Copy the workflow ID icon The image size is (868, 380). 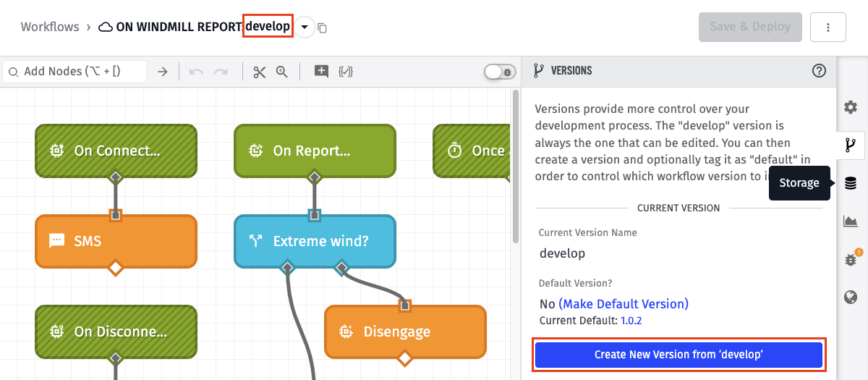(323, 28)
